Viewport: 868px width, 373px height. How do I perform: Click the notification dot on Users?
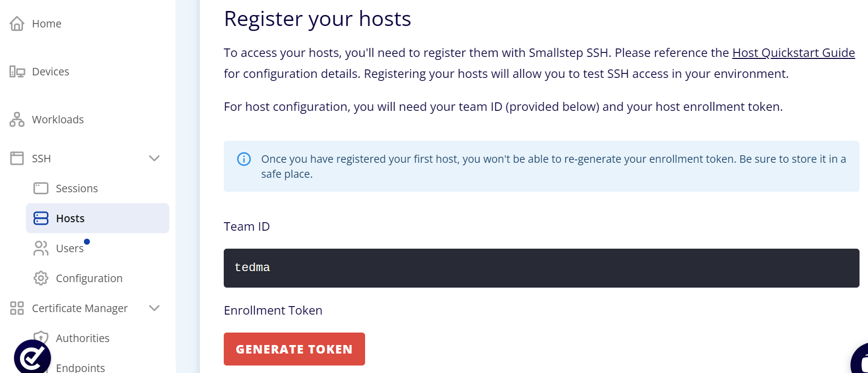(x=86, y=241)
